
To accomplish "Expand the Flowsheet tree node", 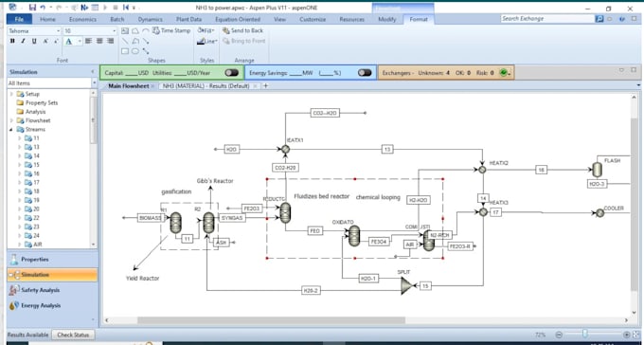I will click(11, 120).
